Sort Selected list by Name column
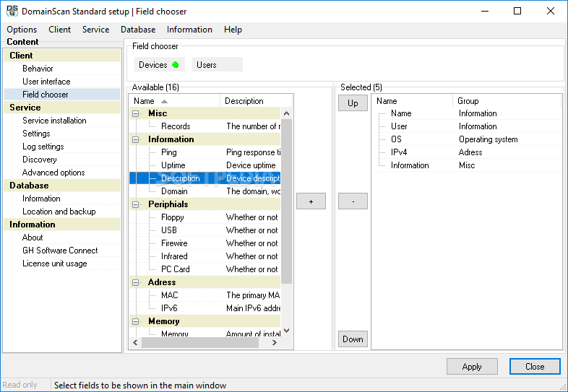 (412, 101)
